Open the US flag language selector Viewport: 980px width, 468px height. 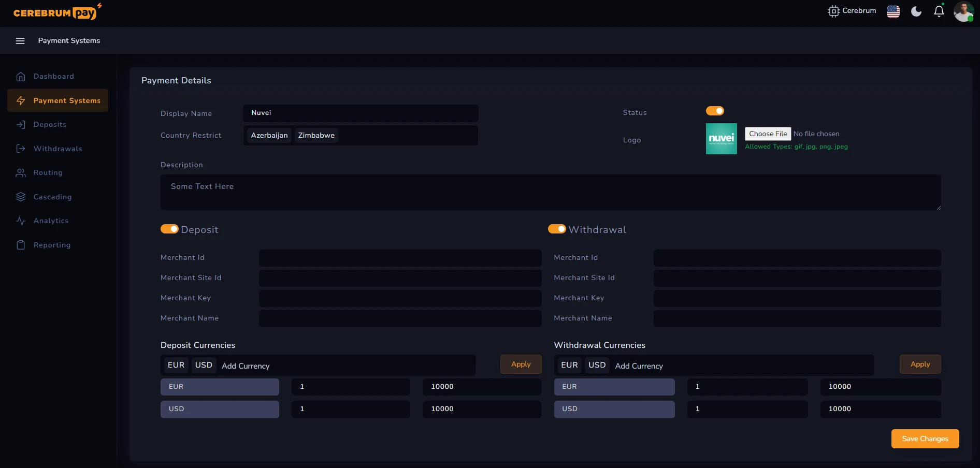coord(893,11)
